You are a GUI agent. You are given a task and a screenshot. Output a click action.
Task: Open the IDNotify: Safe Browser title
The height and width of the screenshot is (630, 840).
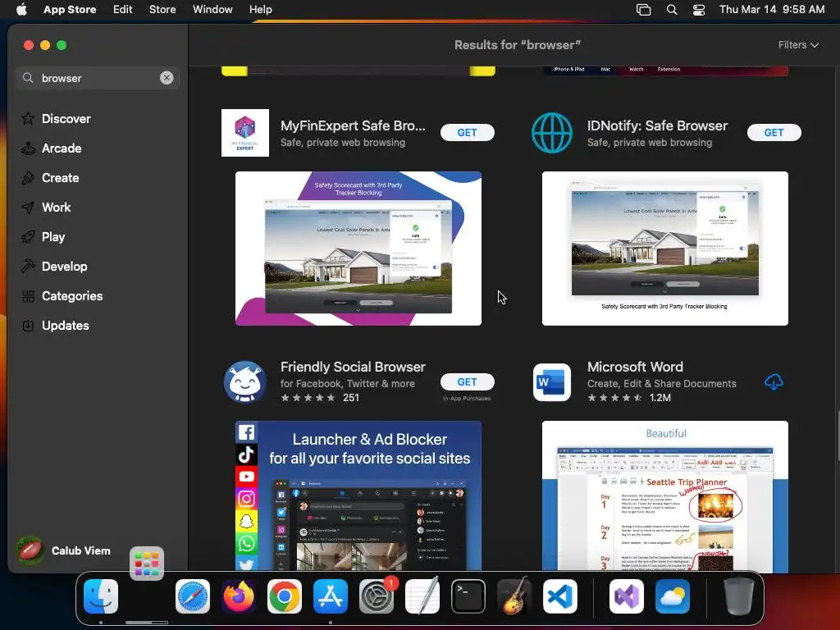point(657,126)
